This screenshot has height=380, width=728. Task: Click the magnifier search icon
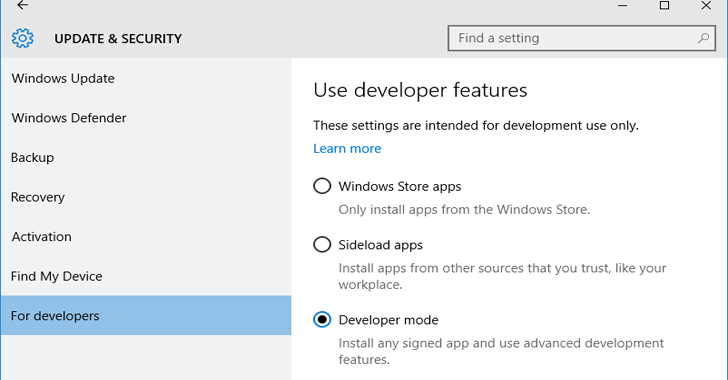pyautogui.click(x=703, y=38)
